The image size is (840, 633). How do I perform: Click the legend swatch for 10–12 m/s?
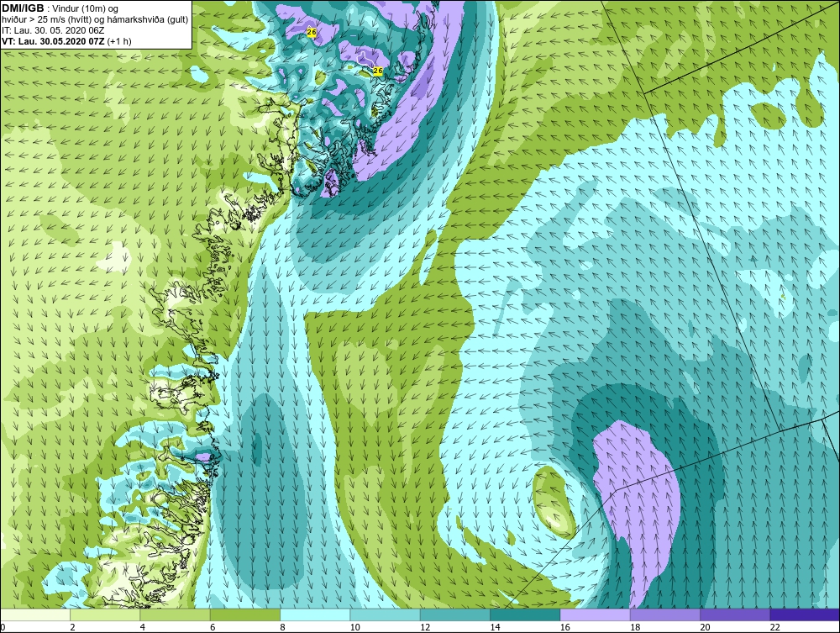pyautogui.click(x=386, y=615)
